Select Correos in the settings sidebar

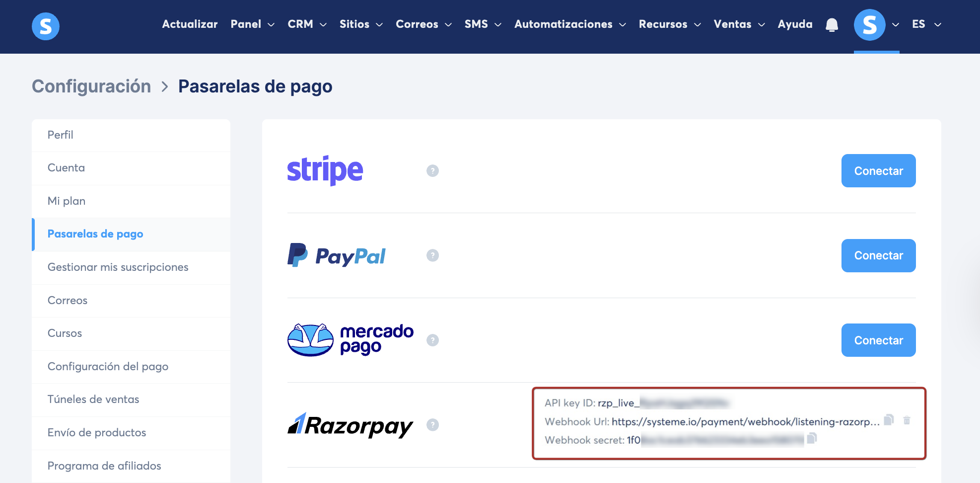click(131, 301)
